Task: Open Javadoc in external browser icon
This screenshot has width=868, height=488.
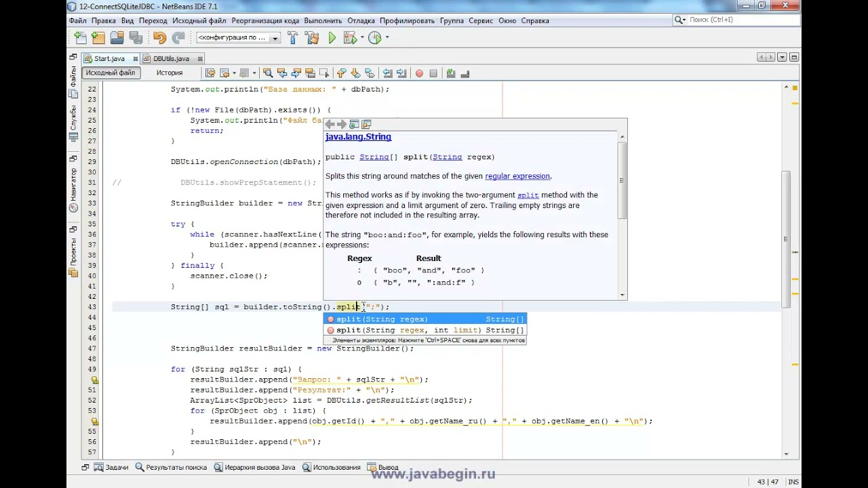Action: [x=354, y=124]
